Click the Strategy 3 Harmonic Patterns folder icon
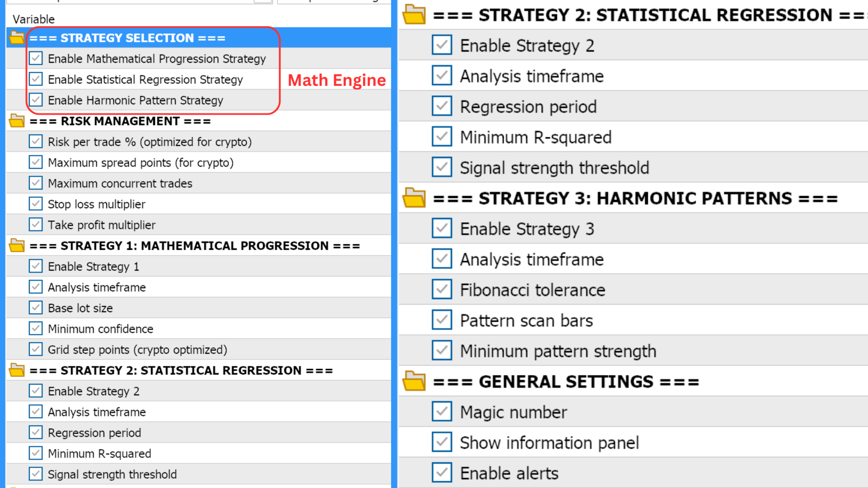This screenshot has width=868, height=488. 414,198
